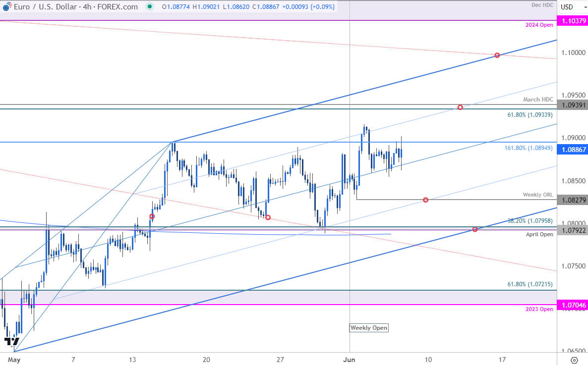Click the Jun date on time axis
The height and width of the screenshot is (365, 588).
point(349,360)
